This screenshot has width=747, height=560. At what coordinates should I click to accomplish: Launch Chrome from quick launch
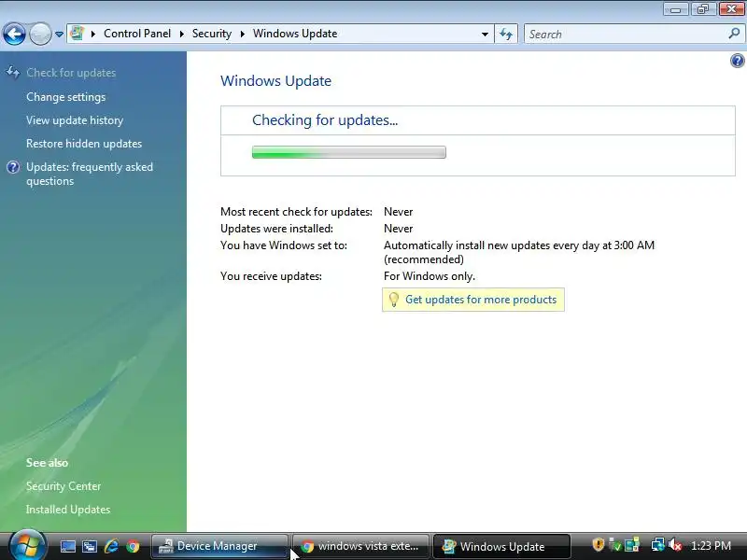133,546
